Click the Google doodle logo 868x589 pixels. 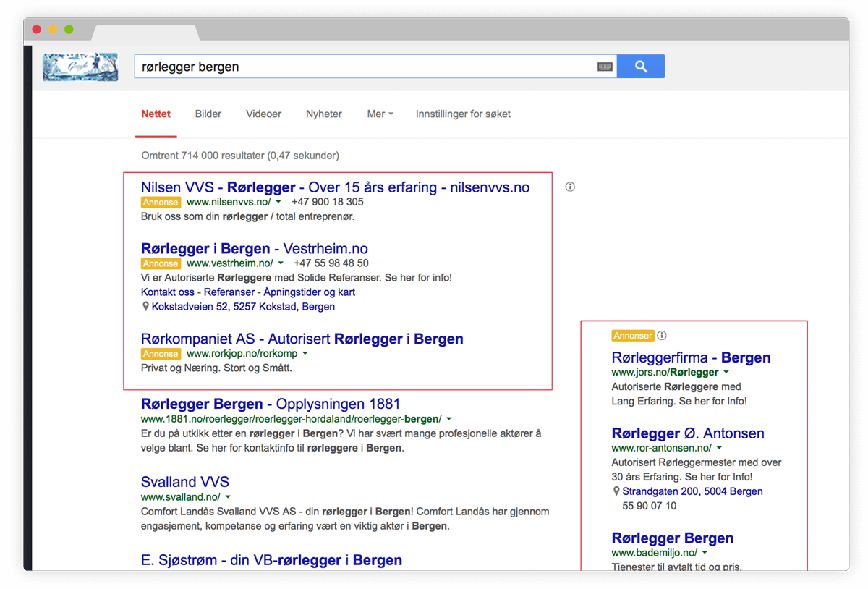[80, 67]
